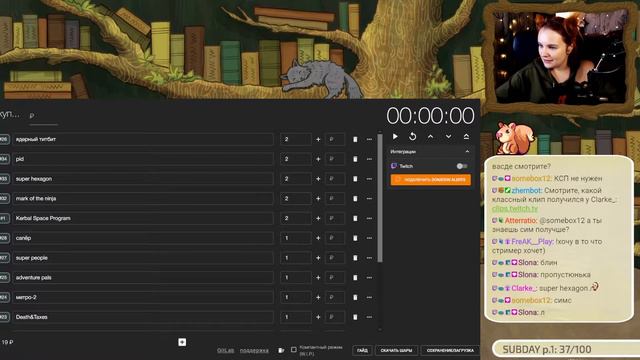
Task: Reset the timer with the circular arrow
Action: pos(413,136)
